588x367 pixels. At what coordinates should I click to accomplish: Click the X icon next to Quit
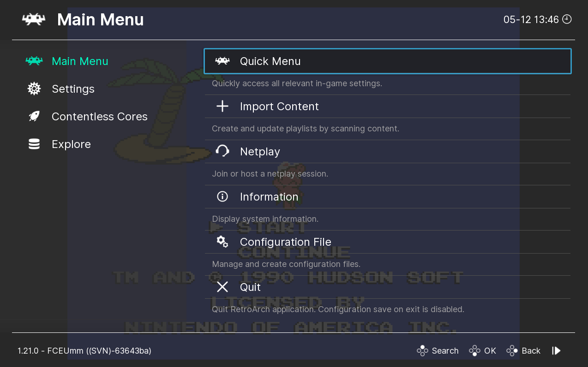222,287
